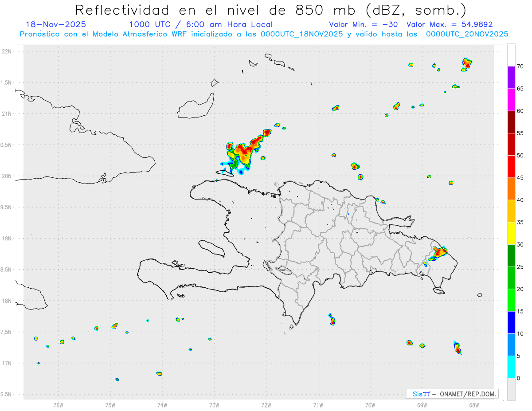This screenshot has height=411, width=532.
Task: Click the '71W' longitude label
Action: click(318, 405)
